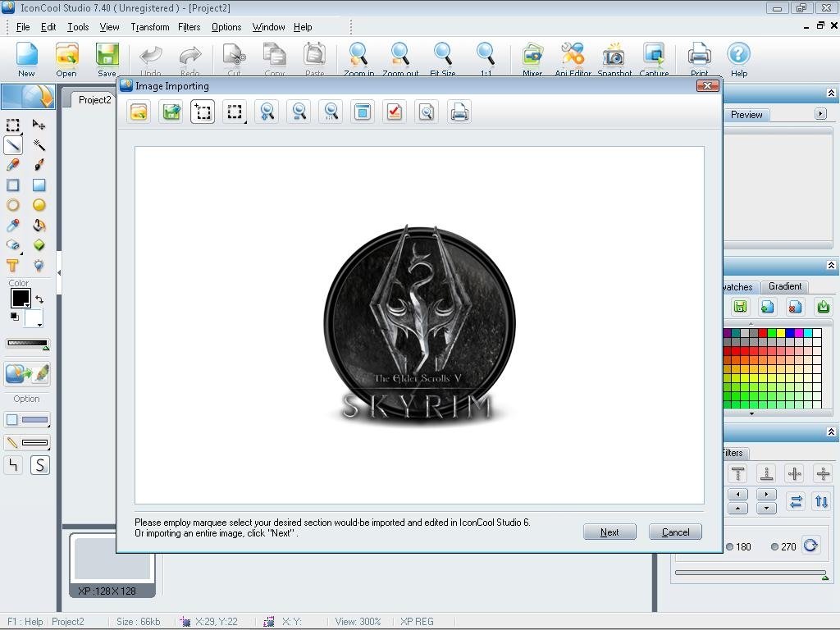Screen dimensions: 840x630
Task: Select the Line tool in left toolbox
Action: tap(13, 144)
